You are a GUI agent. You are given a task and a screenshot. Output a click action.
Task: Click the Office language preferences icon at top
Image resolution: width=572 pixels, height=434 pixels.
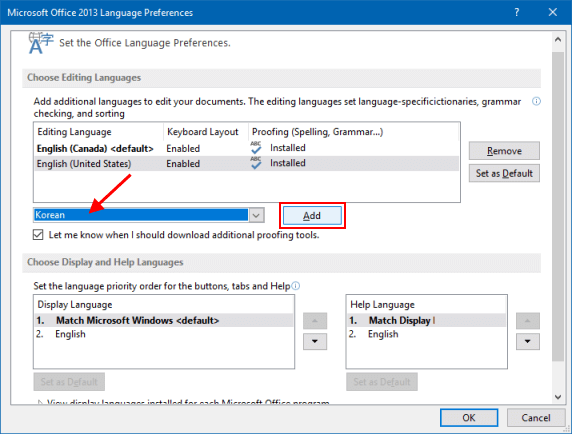tap(40, 43)
